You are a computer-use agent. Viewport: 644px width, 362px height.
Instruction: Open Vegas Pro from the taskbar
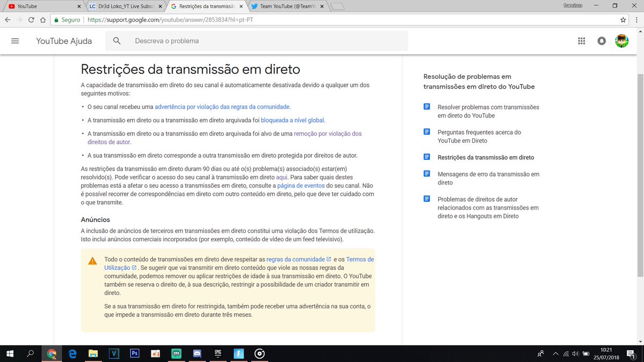tap(114, 353)
